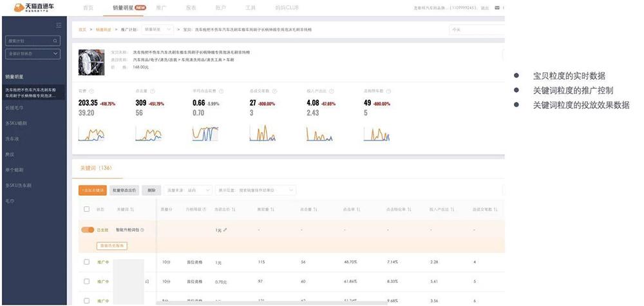Viewport: 644px width, 306px height.
Task: Collapse the sidebar with the menu icon
Action: (x=59, y=25)
